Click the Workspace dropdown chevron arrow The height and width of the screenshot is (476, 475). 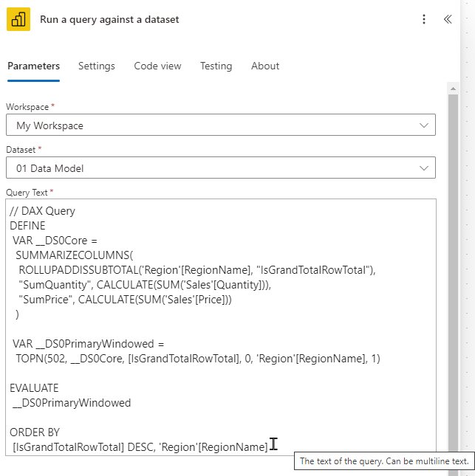coord(424,125)
